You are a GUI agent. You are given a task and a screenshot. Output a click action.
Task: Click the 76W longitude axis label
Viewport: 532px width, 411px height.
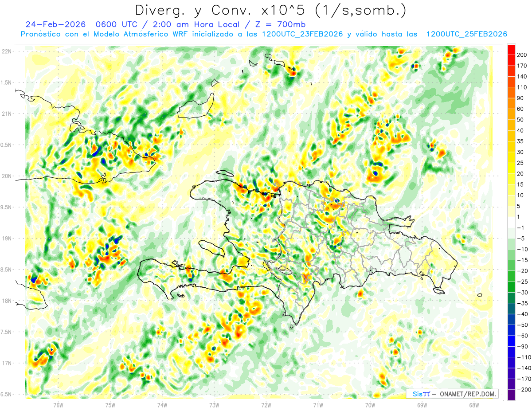[58, 405]
